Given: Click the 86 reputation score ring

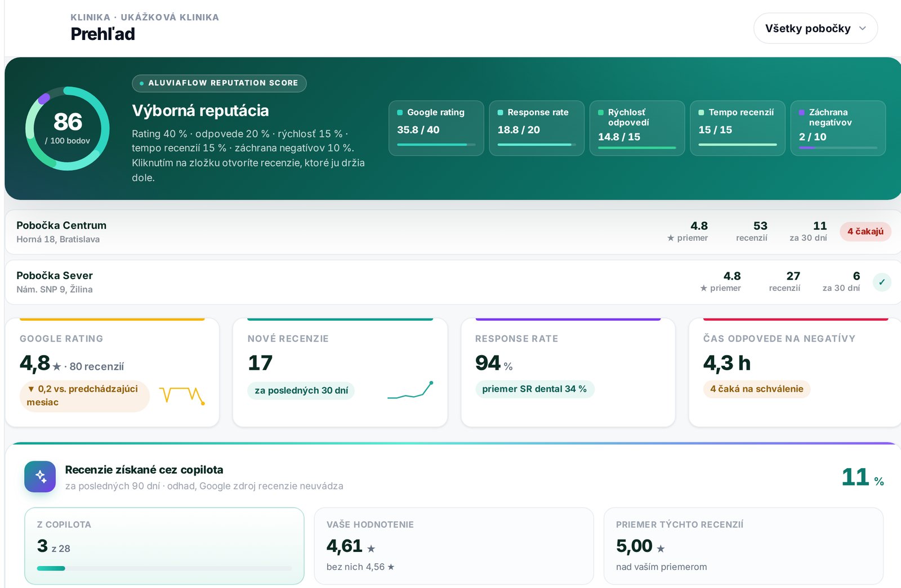Looking at the screenshot, I should (68, 128).
